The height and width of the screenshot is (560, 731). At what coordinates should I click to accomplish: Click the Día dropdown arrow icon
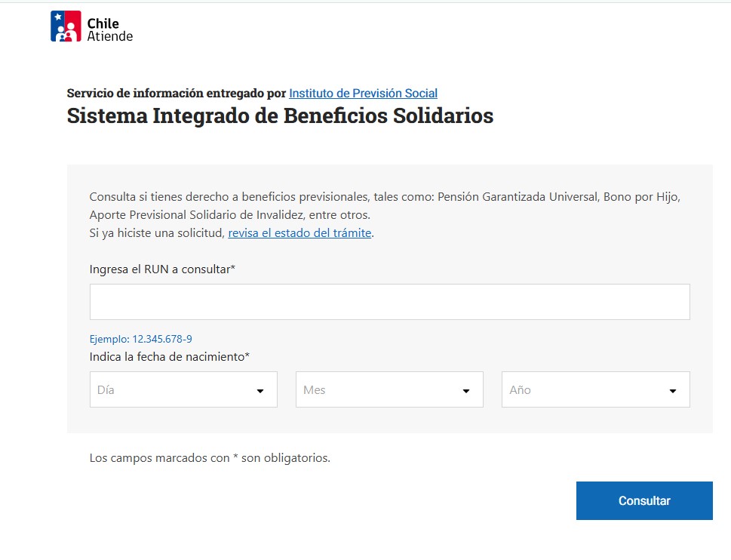[260, 391]
